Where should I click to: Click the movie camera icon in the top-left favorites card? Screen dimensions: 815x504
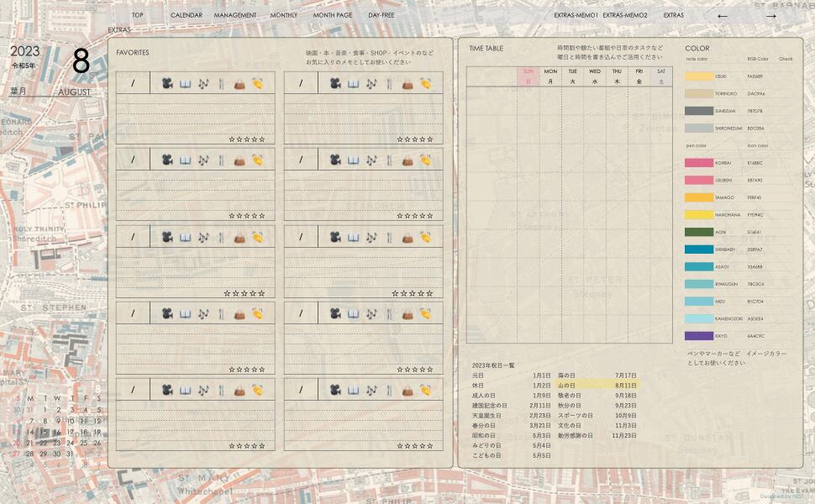pyautogui.click(x=167, y=83)
